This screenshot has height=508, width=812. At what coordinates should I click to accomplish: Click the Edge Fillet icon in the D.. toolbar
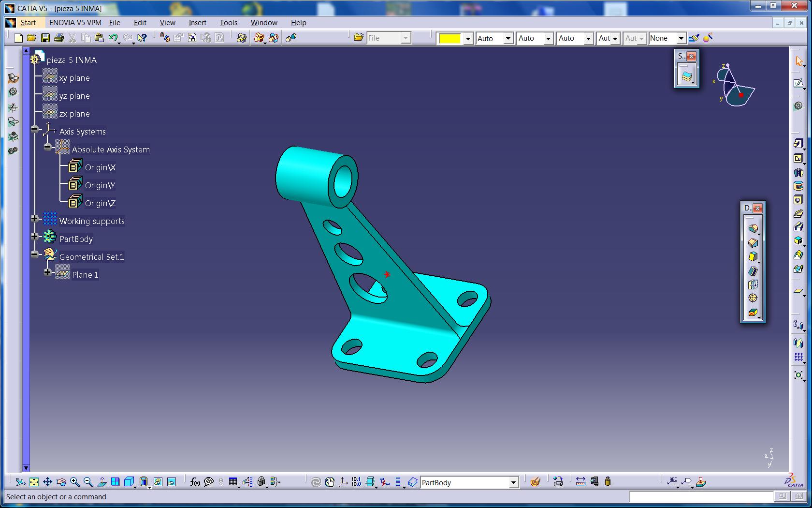(x=753, y=228)
